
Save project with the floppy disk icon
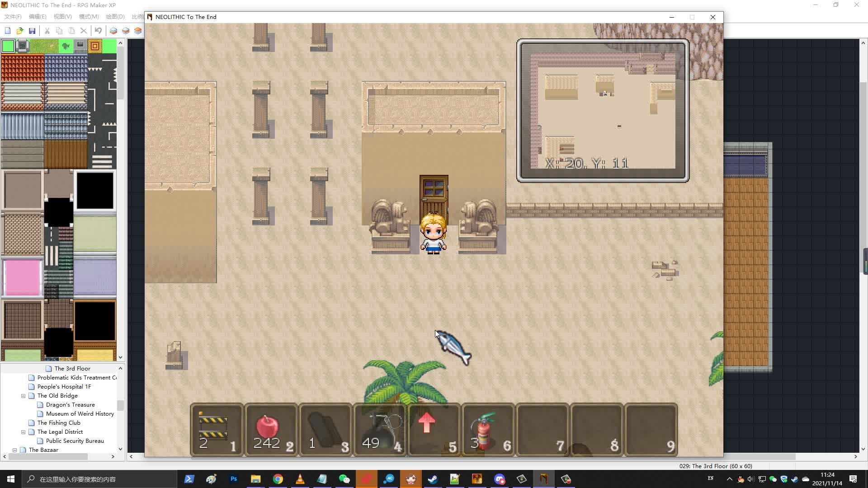pos(32,31)
